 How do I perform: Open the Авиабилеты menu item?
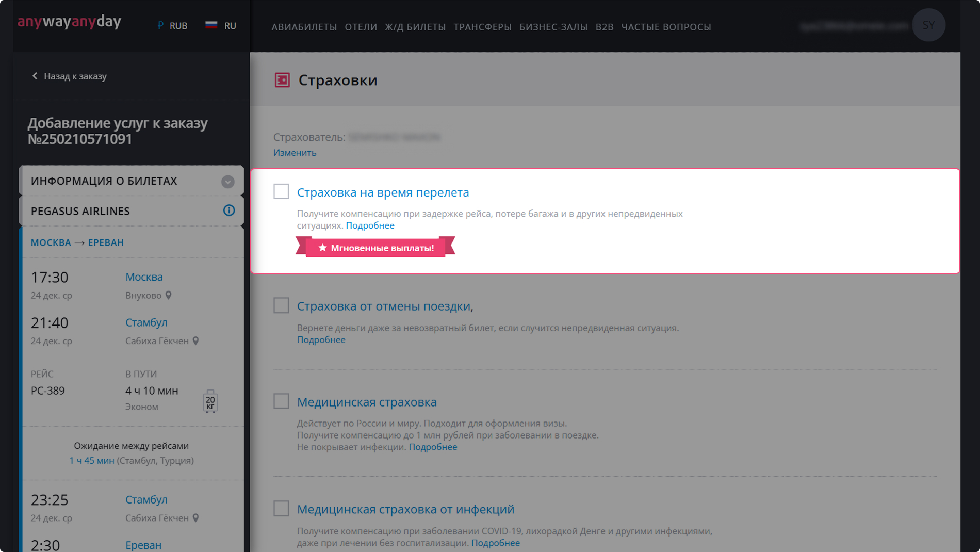(x=304, y=27)
